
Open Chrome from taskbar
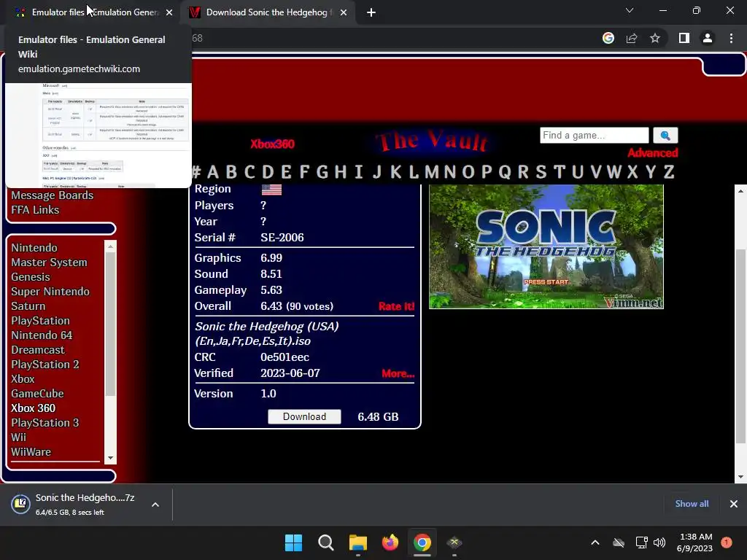pyautogui.click(x=422, y=542)
